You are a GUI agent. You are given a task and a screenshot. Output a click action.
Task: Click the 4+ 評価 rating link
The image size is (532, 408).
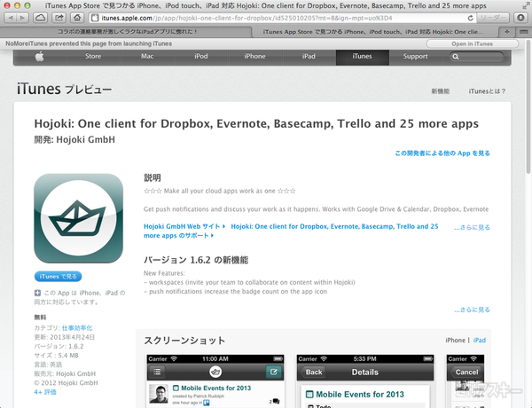coord(45,392)
